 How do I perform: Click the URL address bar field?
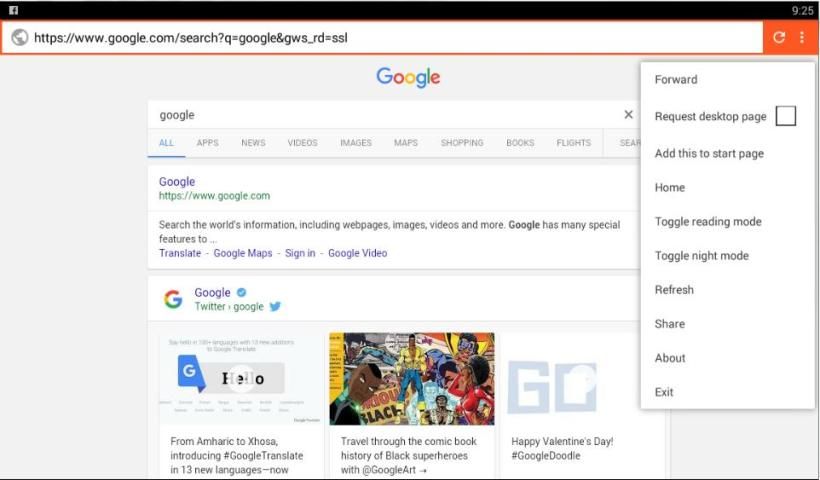click(x=390, y=38)
